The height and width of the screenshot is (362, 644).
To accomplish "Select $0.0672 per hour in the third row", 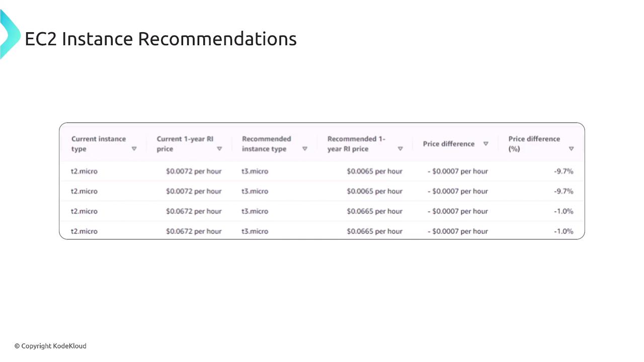I will coord(194,211).
